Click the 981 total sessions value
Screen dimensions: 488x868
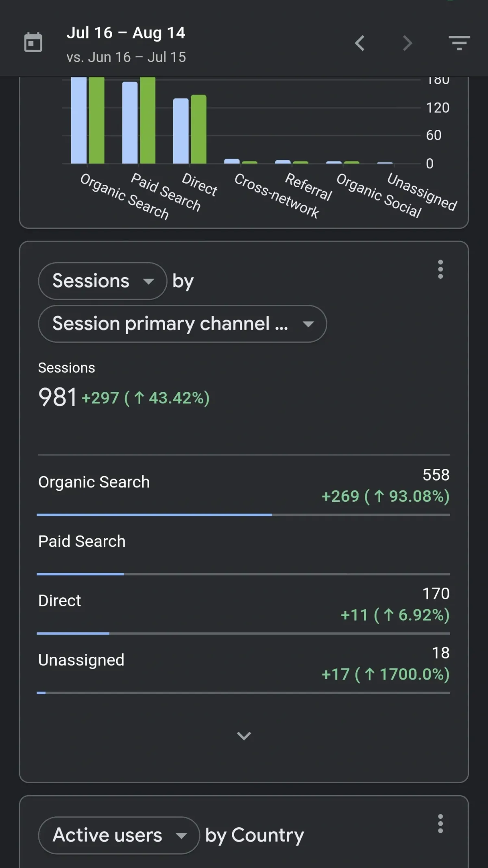(57, 397)
